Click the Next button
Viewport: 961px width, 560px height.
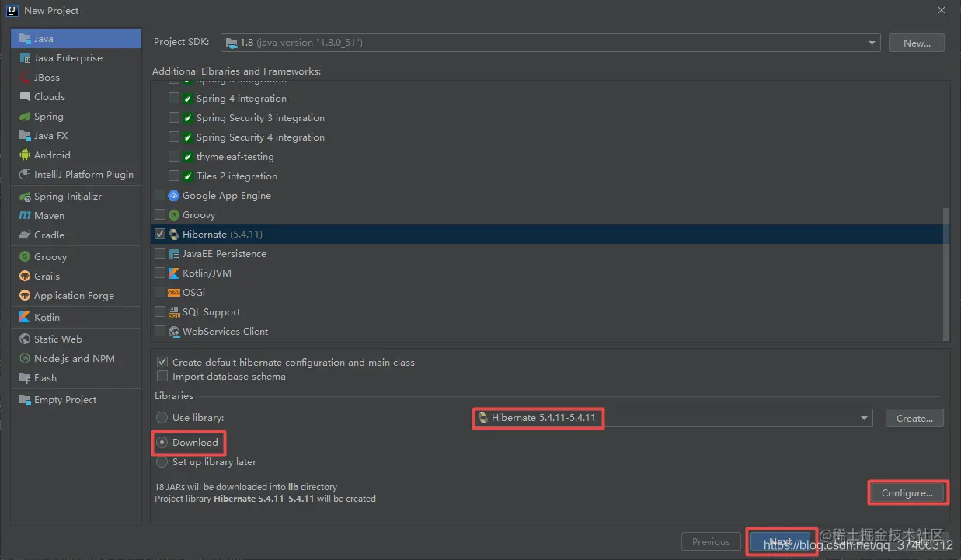781,541
